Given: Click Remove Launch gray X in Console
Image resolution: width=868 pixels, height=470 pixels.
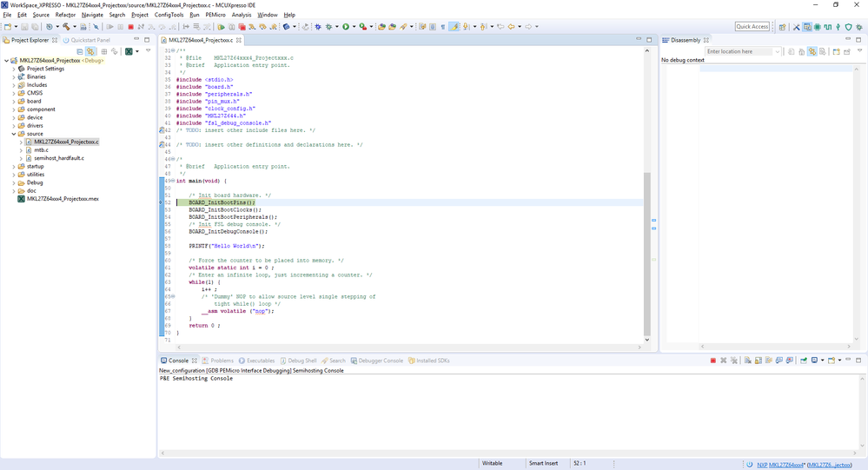Looking at the screenshot, I should pyautogui.click(x=724, y=361).
